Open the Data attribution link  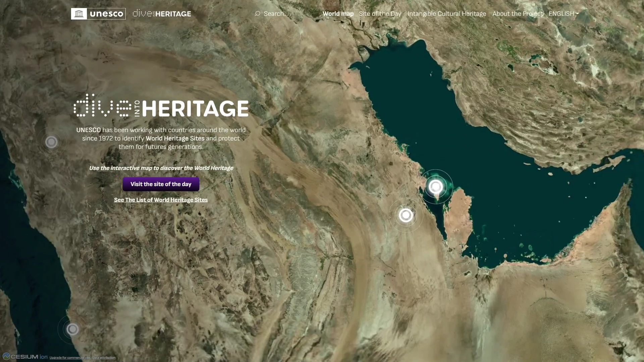[104, 358]
